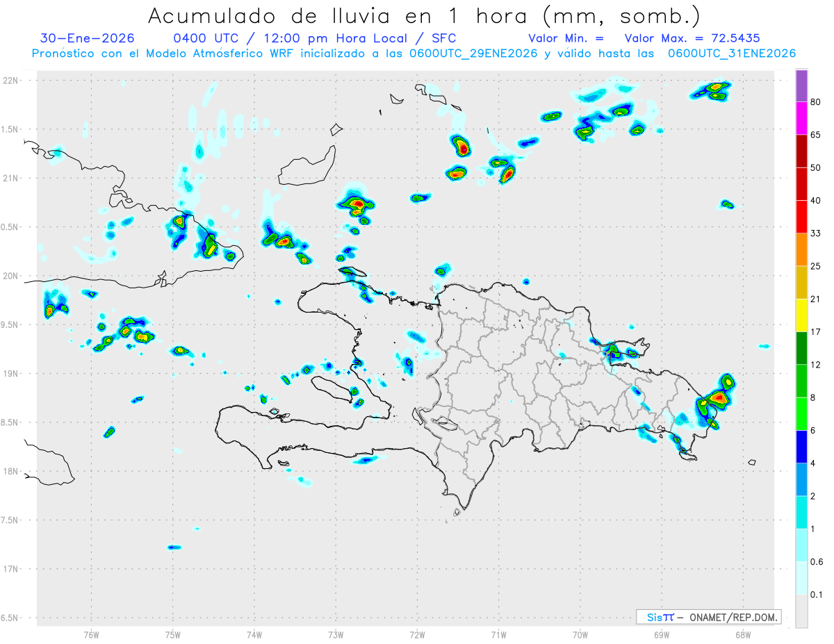This screenshot has width=834, height=644.
Task: Click the "70W" longitude axis label
Action: 580,634
